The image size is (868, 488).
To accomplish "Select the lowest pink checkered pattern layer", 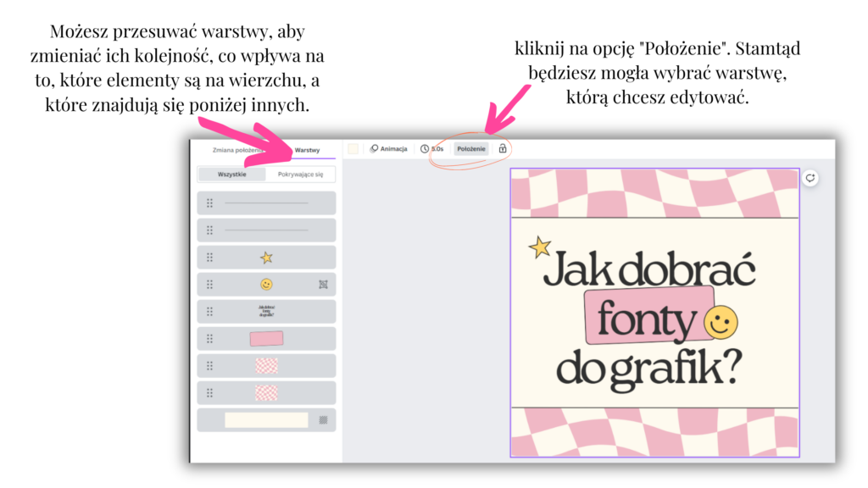I will click(266, 393).
